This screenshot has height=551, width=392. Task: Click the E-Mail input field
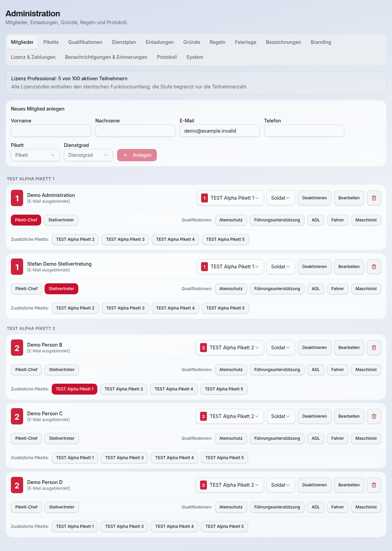(220, 131)
